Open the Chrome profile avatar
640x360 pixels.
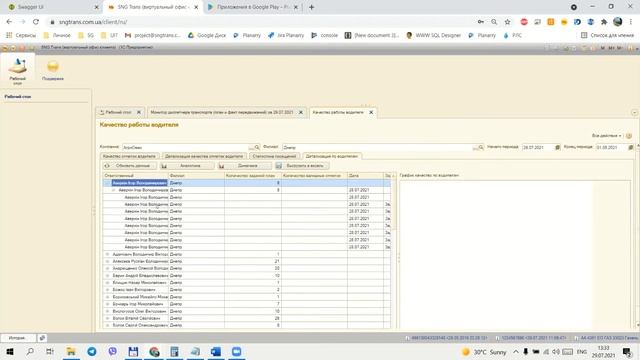[x=618, y=22]
